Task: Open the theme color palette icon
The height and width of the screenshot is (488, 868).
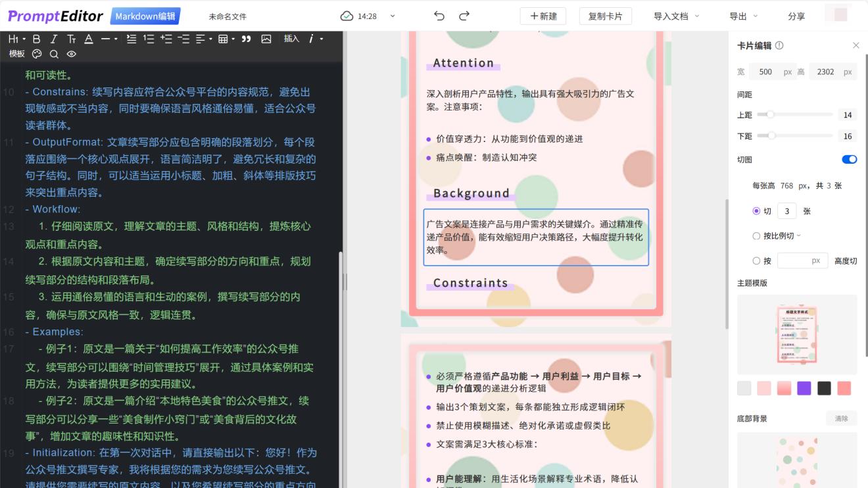Action: (37, 53)
